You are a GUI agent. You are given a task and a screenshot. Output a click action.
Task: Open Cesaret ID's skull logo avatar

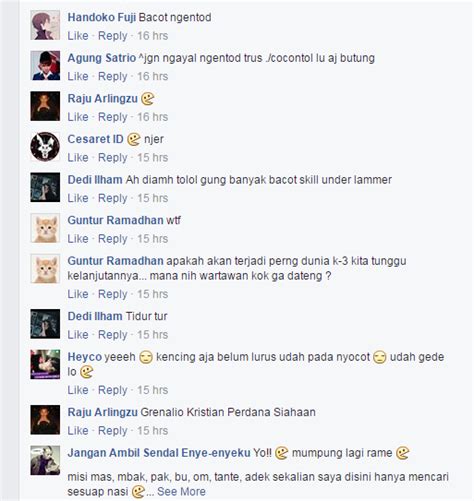pyautogui.click(x=45, y=147)
